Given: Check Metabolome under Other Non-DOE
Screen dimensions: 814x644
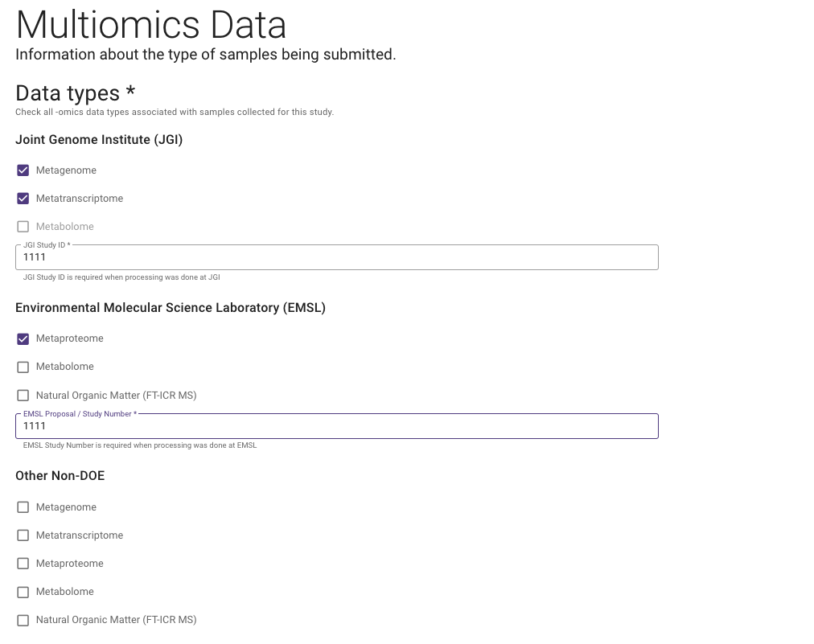Looking at the screenshot, I should pos(23,591).
